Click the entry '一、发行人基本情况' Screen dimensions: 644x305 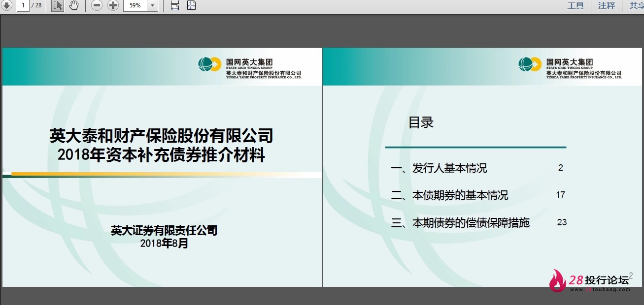[439, 168]
